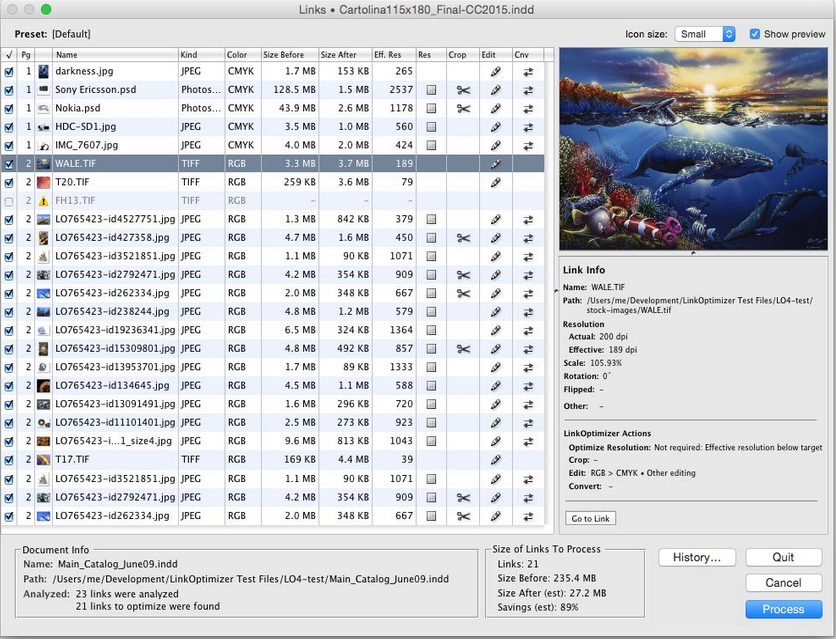836x639 pixels.
Task: Click the crop scissors icon for Sony Ericsson.psd
Action: (x=462, y=90)
